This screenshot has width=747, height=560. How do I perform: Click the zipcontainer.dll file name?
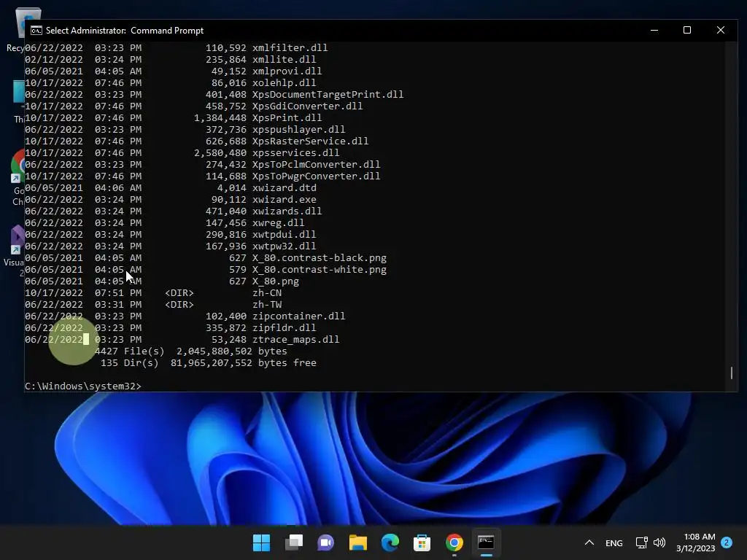pos(298,316)
